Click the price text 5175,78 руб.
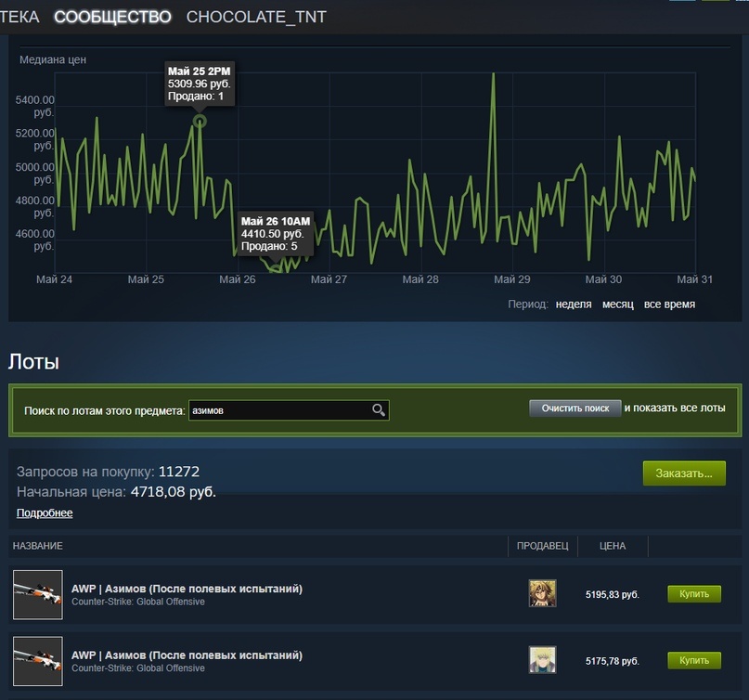The width and height of the screenshot is (749, 700). click(x=613, y=661)
